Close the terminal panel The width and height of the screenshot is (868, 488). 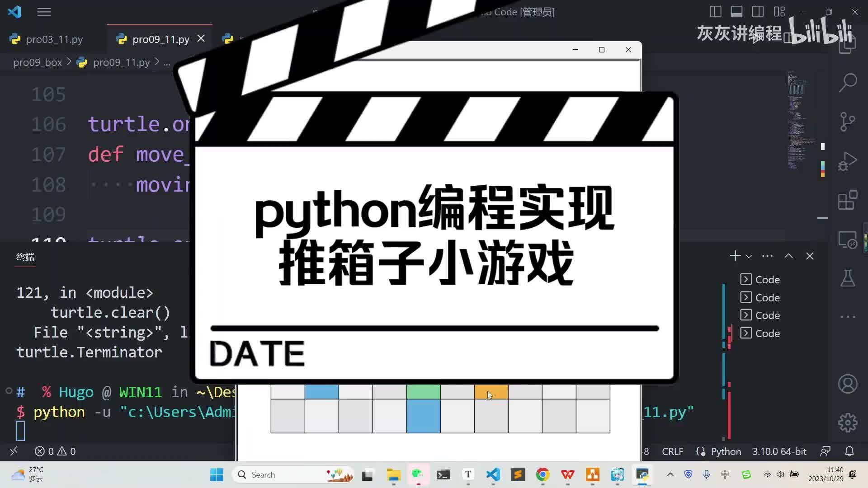810,256
